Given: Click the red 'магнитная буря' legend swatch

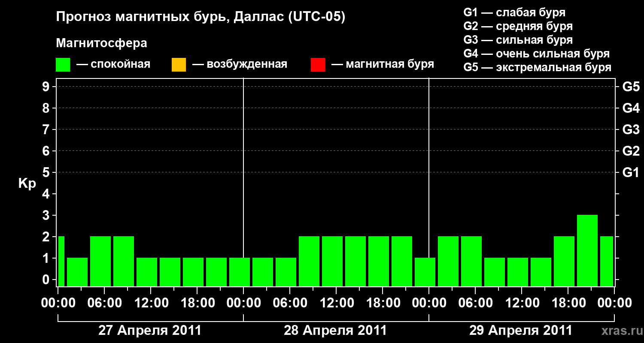Looking at the screenshot, I should pyautogui.click(x=318, y=65).
